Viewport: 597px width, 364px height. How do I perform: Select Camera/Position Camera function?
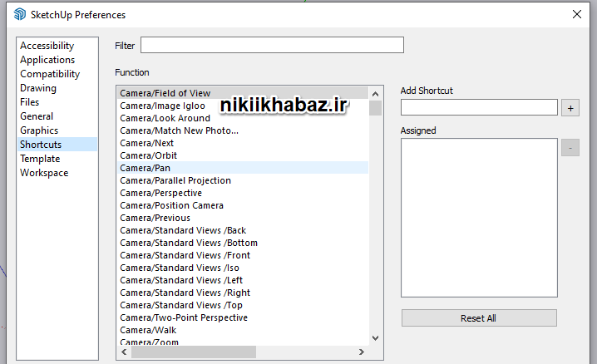coord(243,205)
